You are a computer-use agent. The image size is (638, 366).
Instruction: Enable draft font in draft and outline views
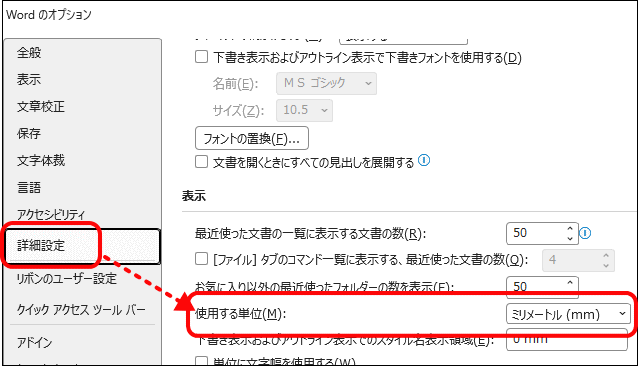pos(201,57)
